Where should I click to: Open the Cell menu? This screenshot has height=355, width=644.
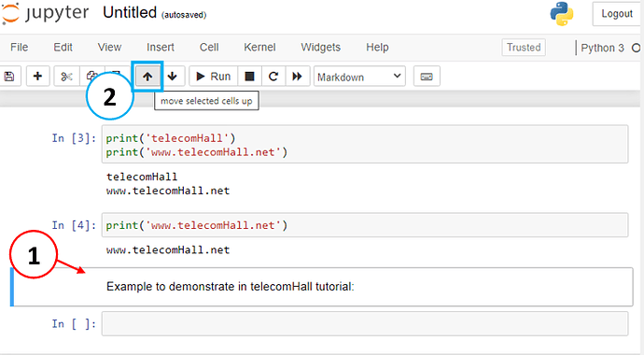click(x=209, y=48)
